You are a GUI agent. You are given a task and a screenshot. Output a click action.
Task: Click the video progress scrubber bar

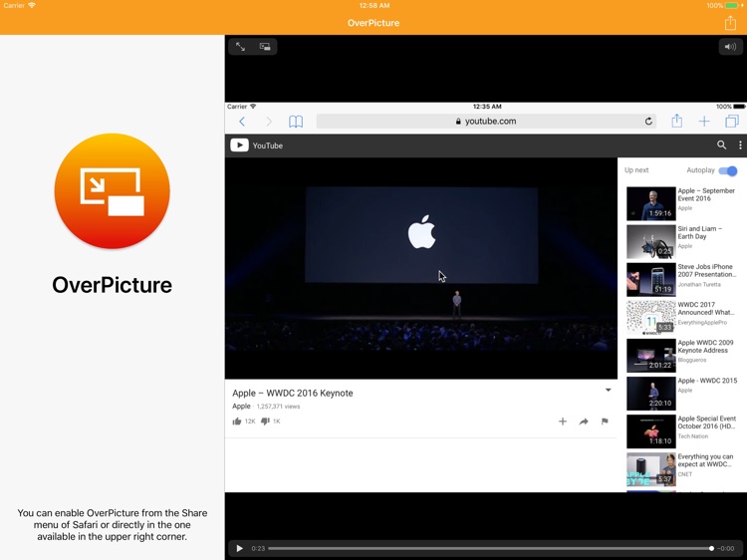coord(490,549)
